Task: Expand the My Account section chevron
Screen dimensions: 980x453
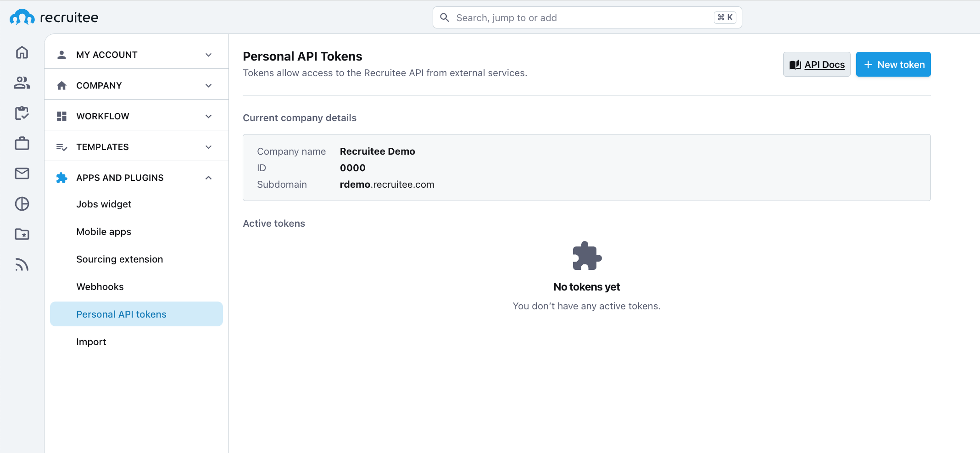Action: [209, 55]
